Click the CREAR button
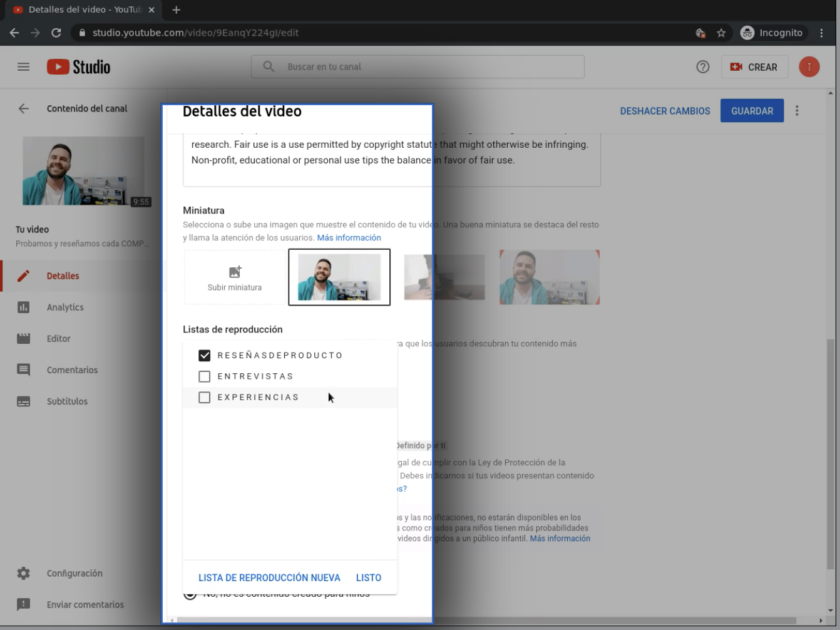The height and width of the screenshot is (630, 840). click(x=754, y=67)
